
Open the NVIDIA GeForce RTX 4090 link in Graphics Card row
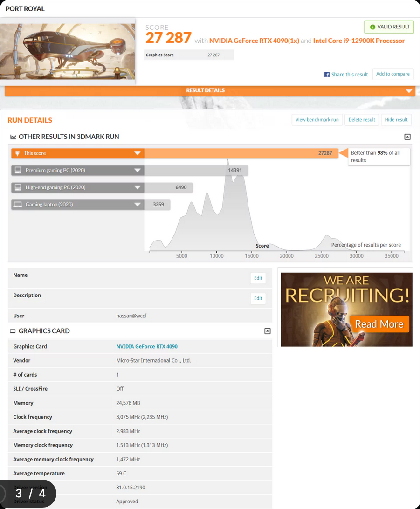(x=147, y=347)
